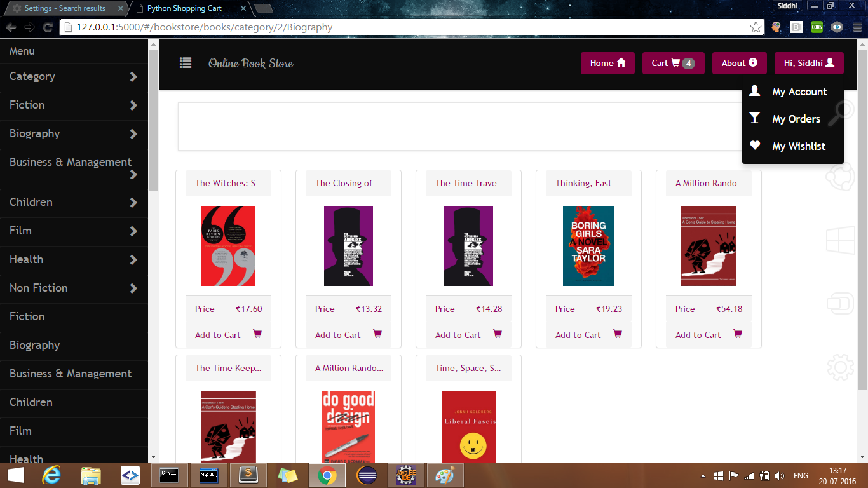Viewport: 868px width, 488px height.
Task: Toggle the sidebar menu list icon
Action: 186,63
